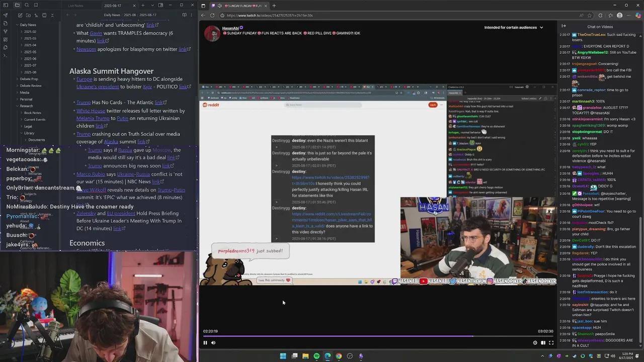Toggle the Obsidian right sidebar
Image resolution: width=644 pixels, height=362 pixels.
coord(160,5)
